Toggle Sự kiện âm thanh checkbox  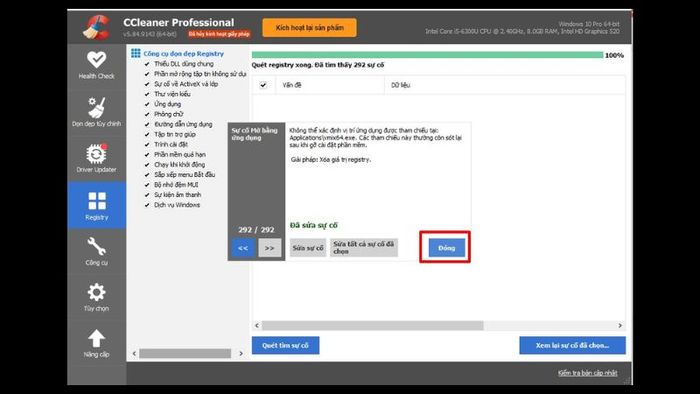tap(147, 195)
